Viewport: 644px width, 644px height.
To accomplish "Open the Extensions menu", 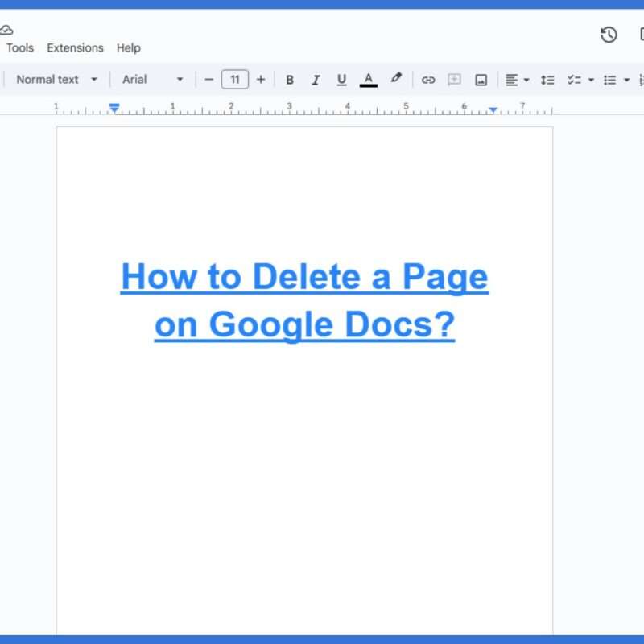I will pos(75,48).
